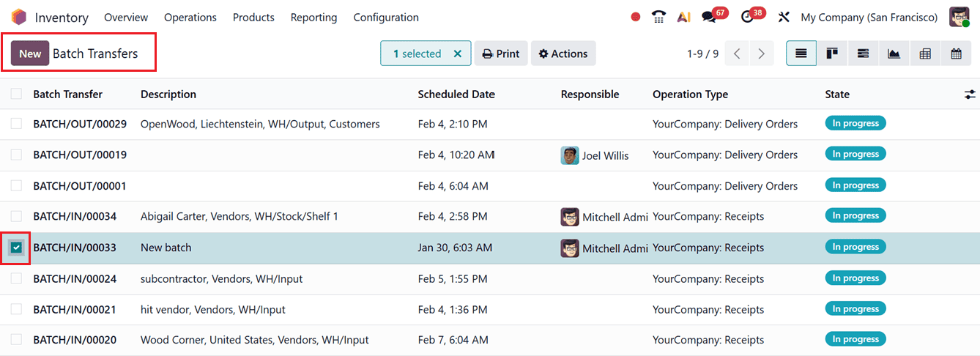Click the wrench and screwdriver debug icon

click(784, 17)
